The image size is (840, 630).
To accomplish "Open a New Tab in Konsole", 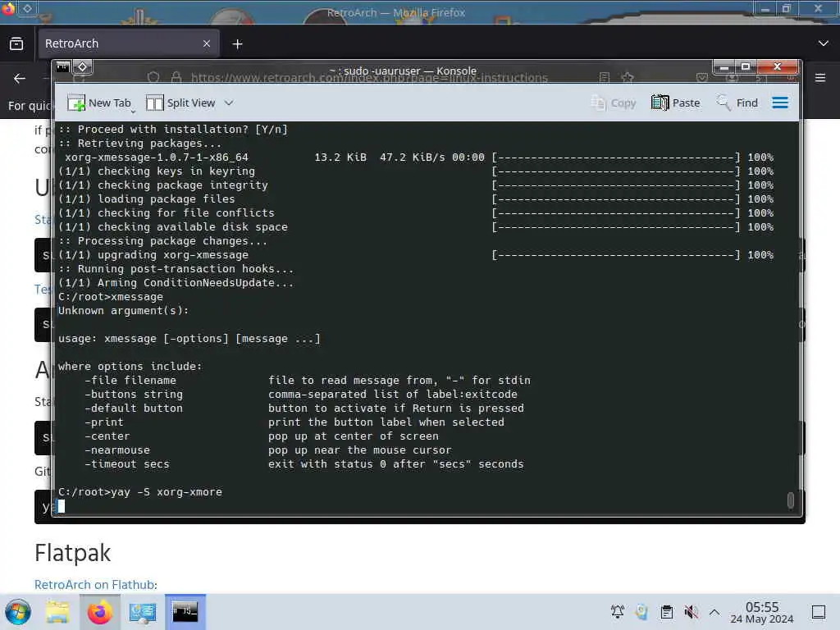I will tap(99, 103).
